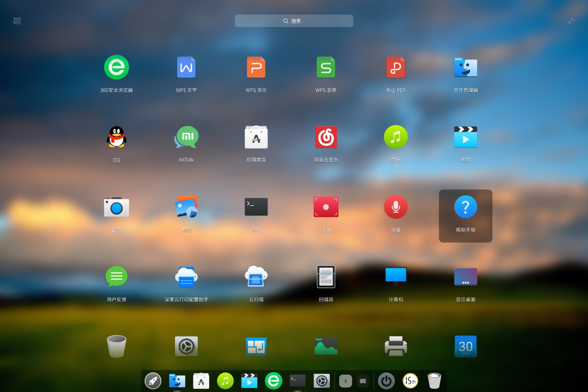
Task: Launch 网易云音乐 music app
Action: [326, 137]
